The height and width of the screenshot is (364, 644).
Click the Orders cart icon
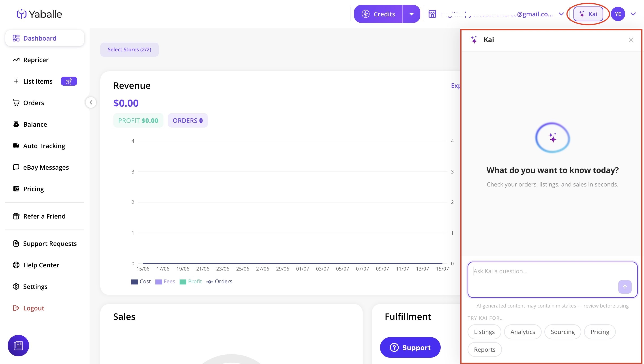click(16, 103)
